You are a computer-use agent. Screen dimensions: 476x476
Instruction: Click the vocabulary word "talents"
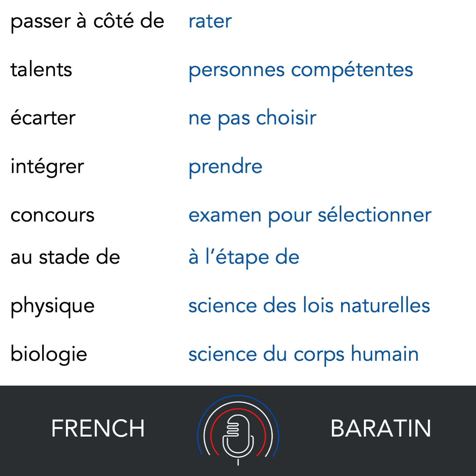click(41, 70)
